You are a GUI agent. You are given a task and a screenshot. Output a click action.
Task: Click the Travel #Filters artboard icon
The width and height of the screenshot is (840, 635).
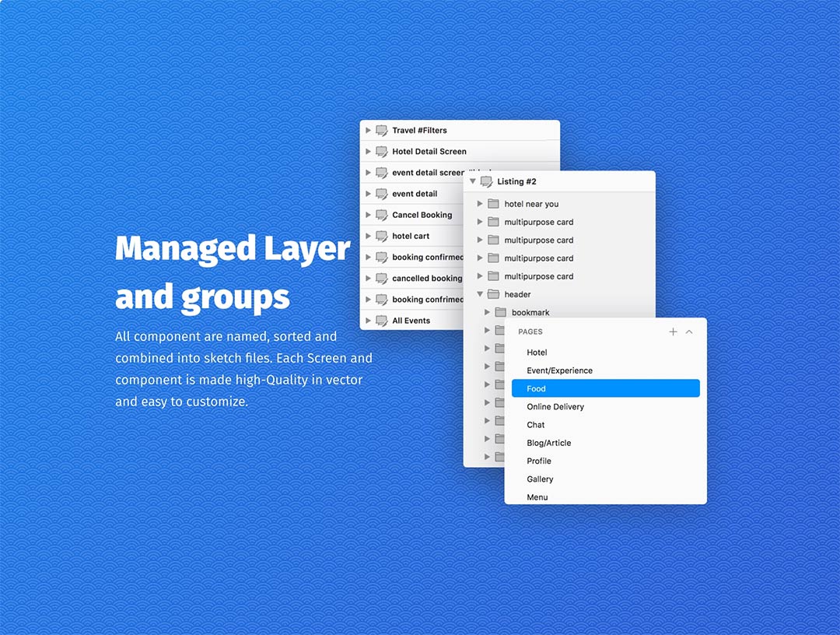[x=381, y=131]
